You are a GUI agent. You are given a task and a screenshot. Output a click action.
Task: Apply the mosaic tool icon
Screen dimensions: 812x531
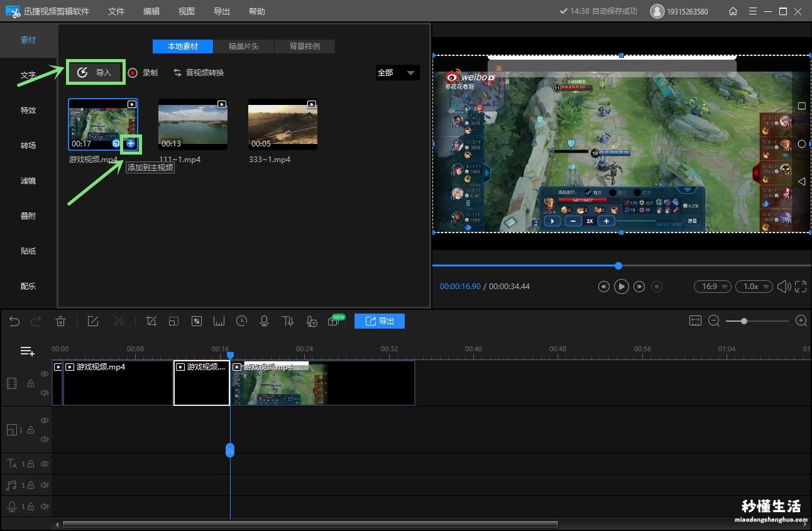[197, 321]
